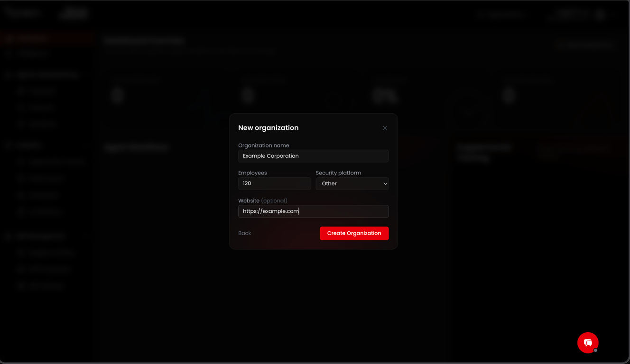This screenshot has height=364, width=630.
Task: Click the Create Organization button
Action: [x=354, y=233]
